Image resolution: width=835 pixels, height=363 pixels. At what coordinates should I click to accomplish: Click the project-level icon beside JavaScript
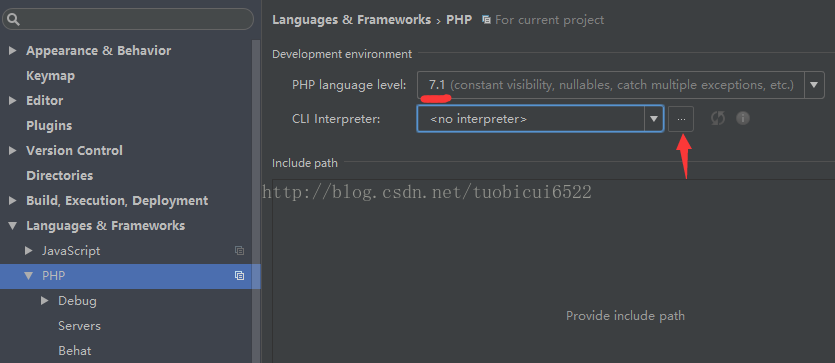point(240,250)
